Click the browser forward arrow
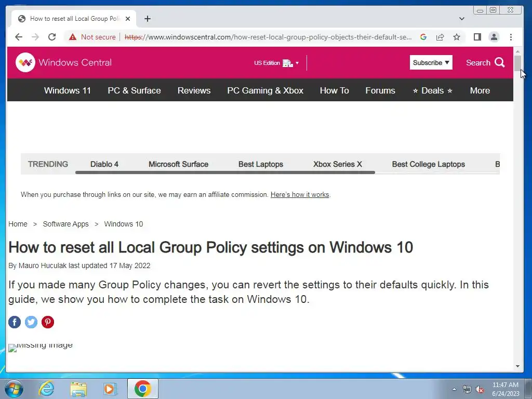532x399 pixels. click(x=35, y=37)
